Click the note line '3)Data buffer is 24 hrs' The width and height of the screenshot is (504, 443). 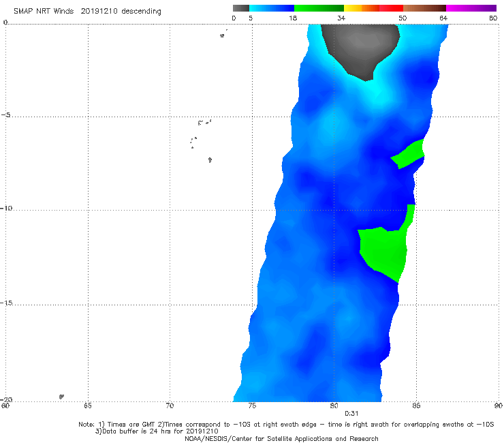(x=157, y=431)
